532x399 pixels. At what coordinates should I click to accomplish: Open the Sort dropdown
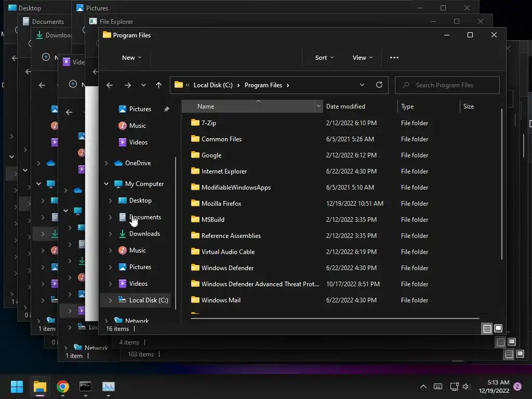(324, 58)
